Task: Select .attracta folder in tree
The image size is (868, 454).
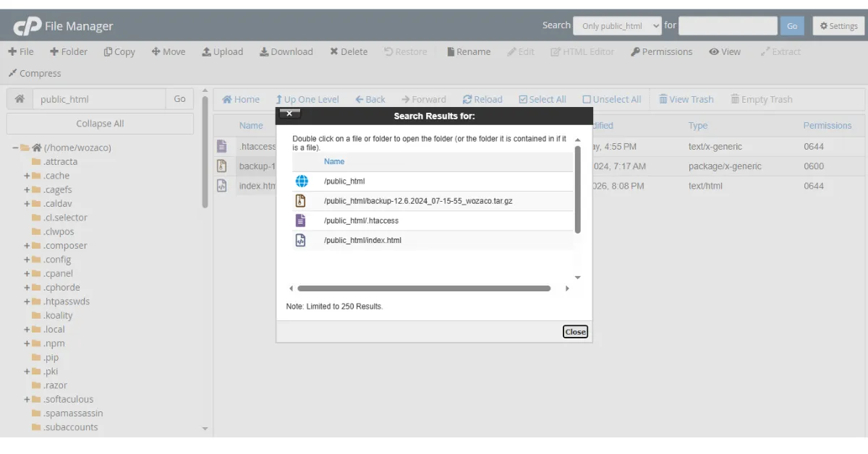Action: pyautogui.click(x=60, y=161)
